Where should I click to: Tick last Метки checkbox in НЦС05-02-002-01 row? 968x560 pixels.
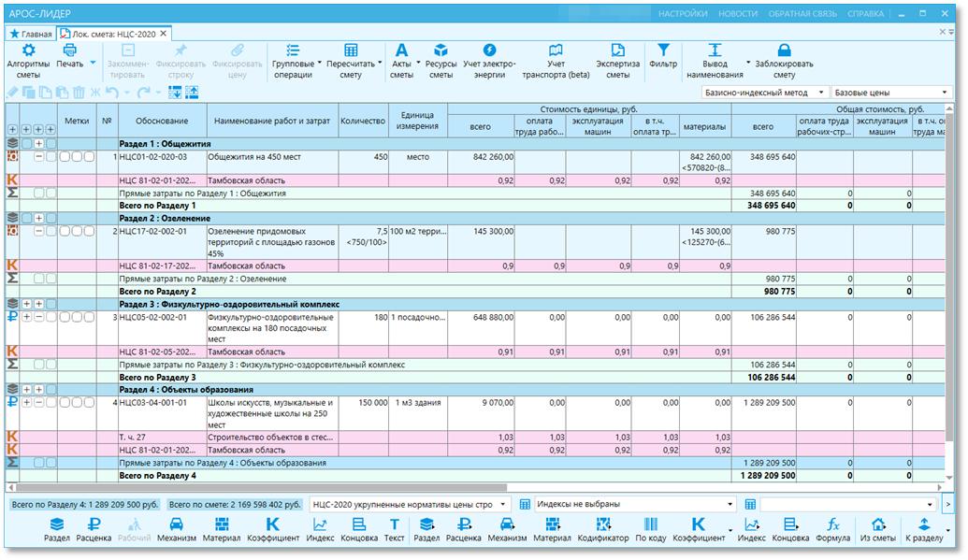(89, 317)
